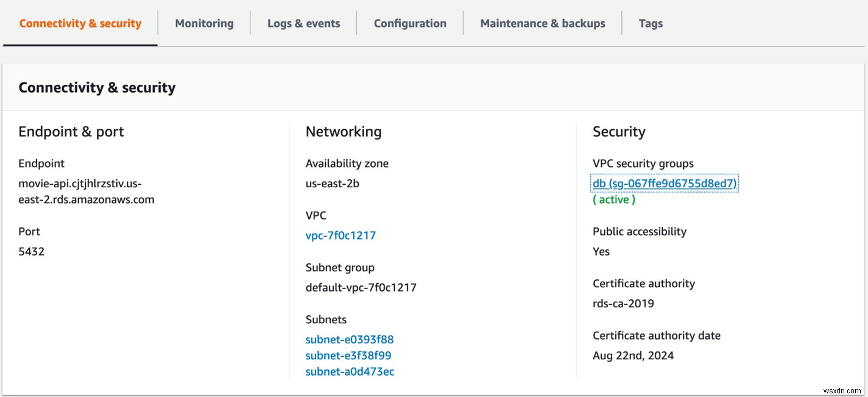This screenshot has width=868, height=397.
Task: Click the certificate authority date value
Action: (632, 355)
